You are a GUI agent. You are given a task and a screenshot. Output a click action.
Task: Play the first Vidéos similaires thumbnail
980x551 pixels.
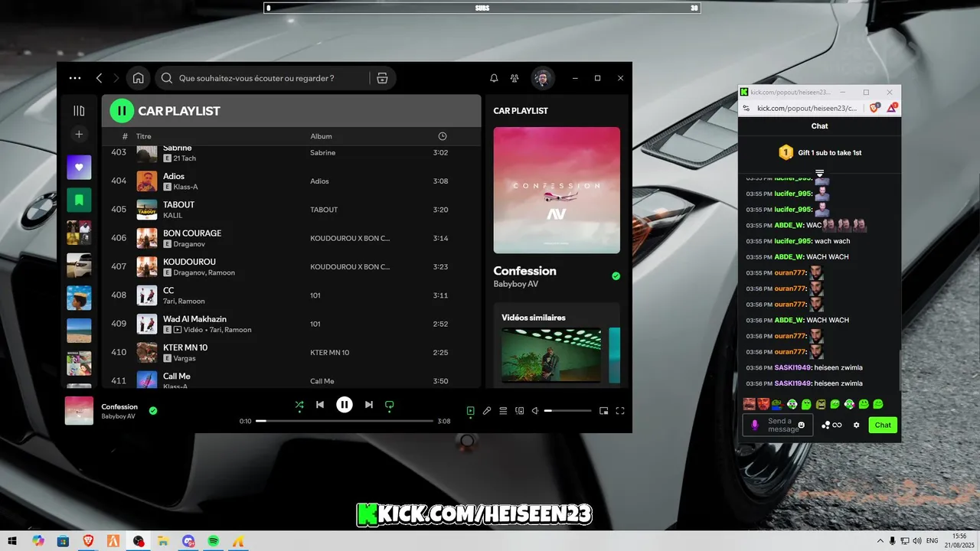point(551,355)
